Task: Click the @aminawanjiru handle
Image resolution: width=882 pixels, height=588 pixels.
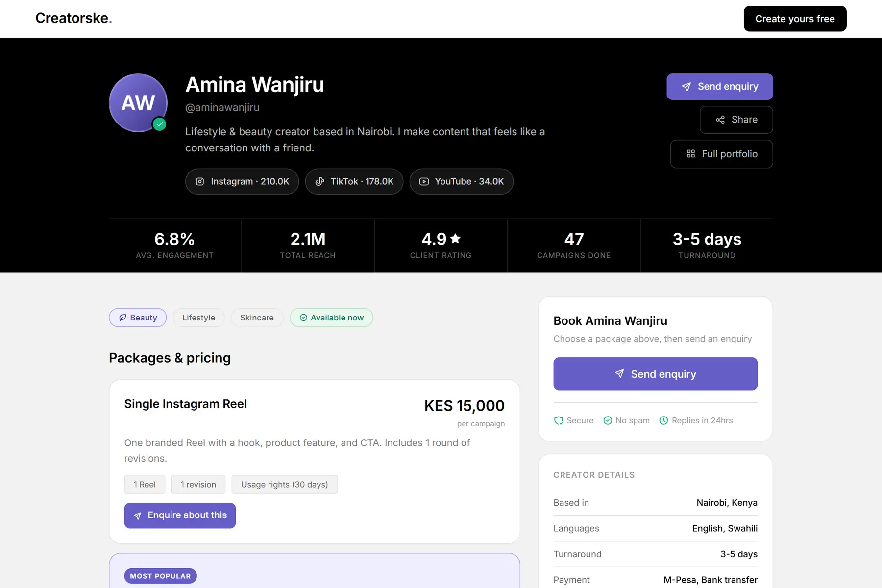Action: [222, 107]
